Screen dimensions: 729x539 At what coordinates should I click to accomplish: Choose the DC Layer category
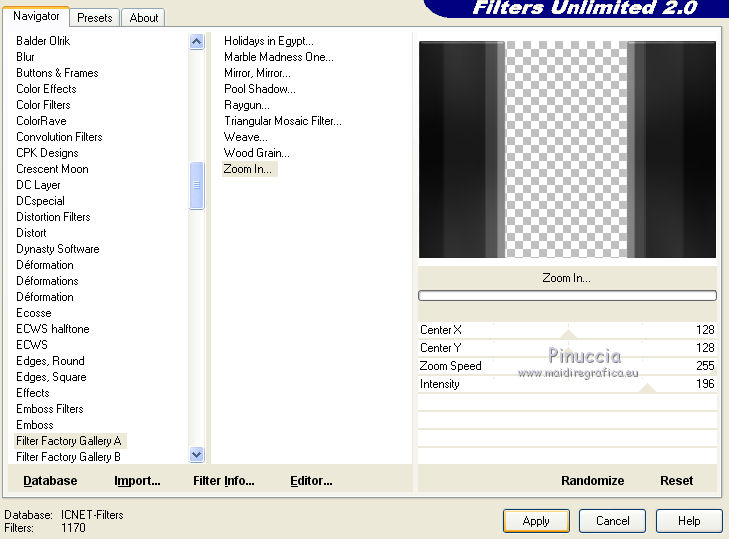click(x=38, y=185)
